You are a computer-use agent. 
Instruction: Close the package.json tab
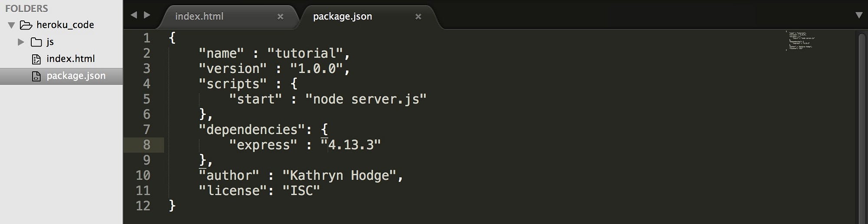click(x=418, y=17)
